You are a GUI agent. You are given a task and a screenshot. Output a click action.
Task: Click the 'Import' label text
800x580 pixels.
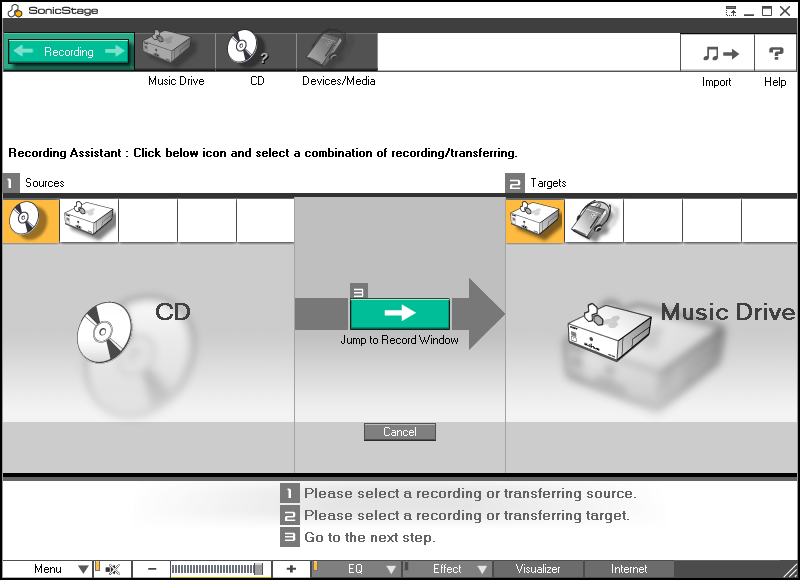tap(716, 82)
